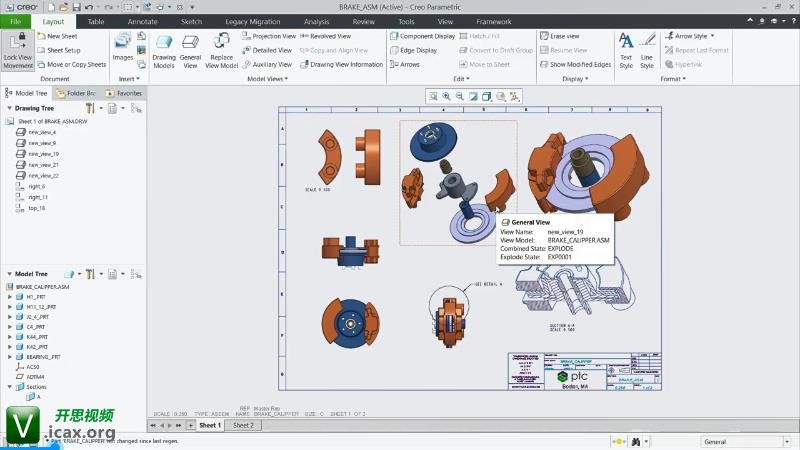Switch to the Annotate ribbon tab
800x450 pixels.
(x=142, y=21)
